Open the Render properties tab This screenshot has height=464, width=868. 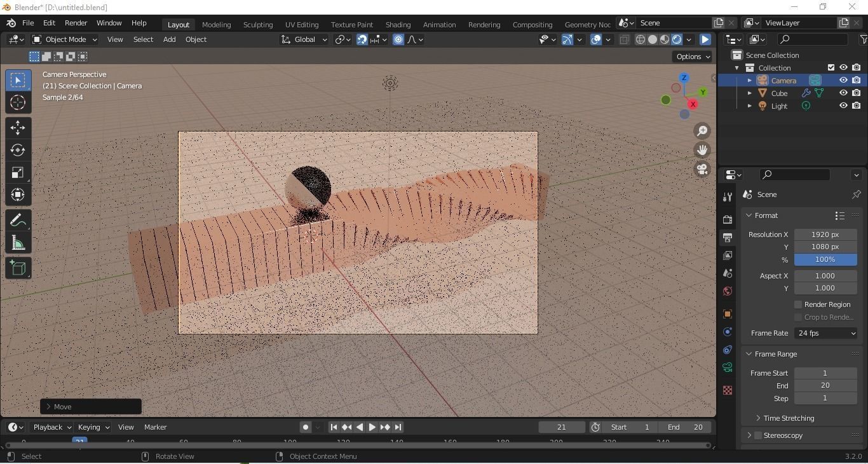[728, 219]
